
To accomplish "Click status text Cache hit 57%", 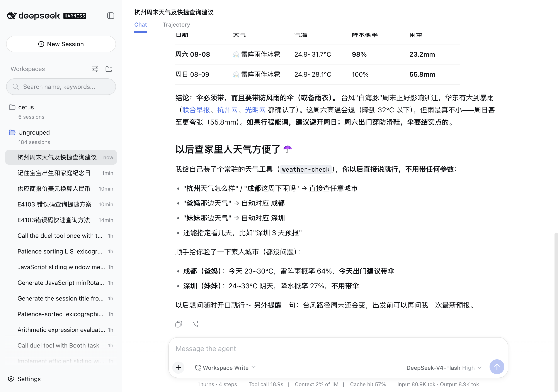I will click(368, 384).
